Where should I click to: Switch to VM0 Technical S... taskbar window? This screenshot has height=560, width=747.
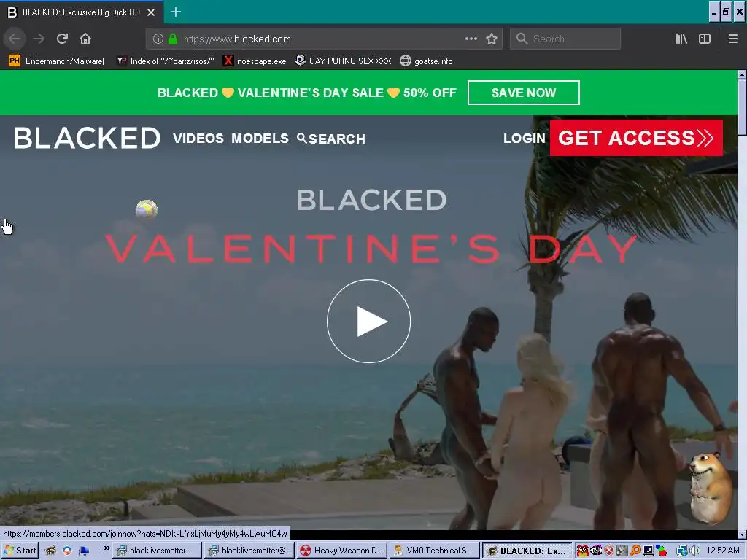click(433, 551)
